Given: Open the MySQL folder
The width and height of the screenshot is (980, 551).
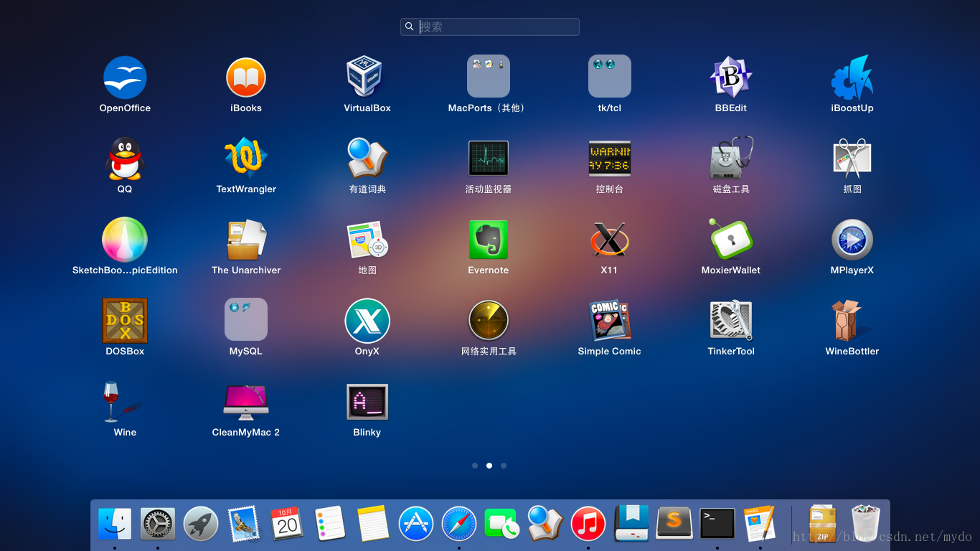Looking at the screenshot, I should pos(246,319).
